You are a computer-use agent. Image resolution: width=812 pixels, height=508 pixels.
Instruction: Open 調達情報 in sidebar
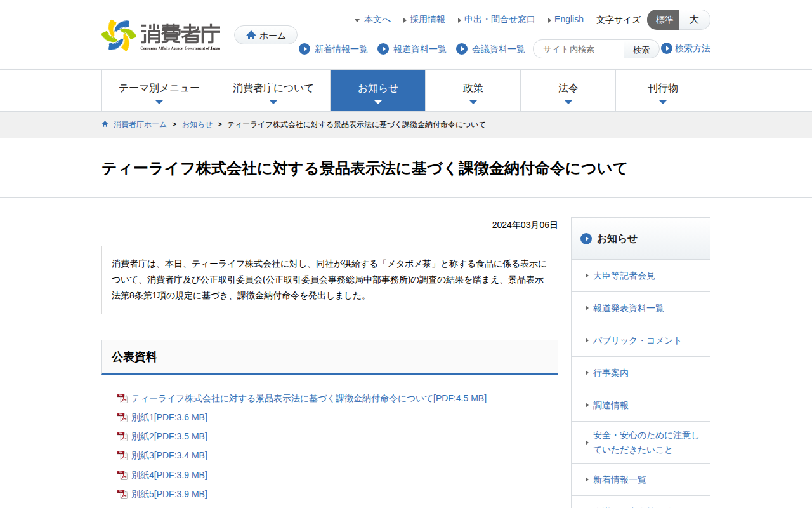(x=641, y=405)
